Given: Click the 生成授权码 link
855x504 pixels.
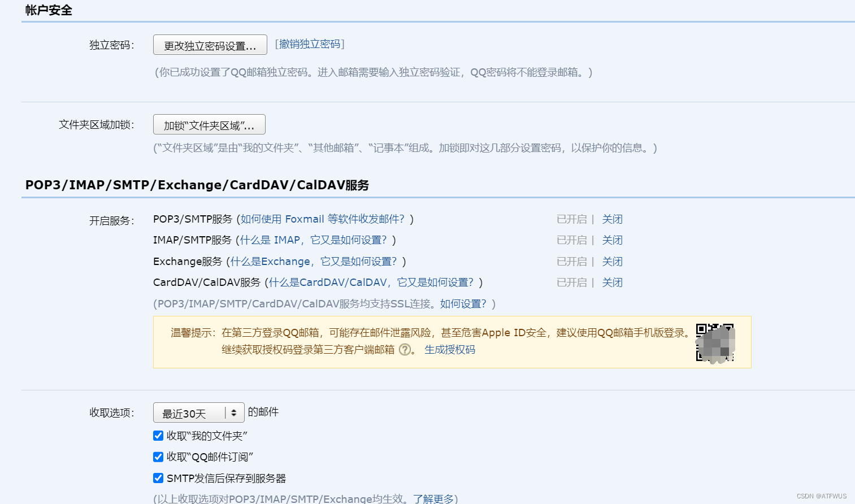Looking at the screenshot, I should [450, 350].
